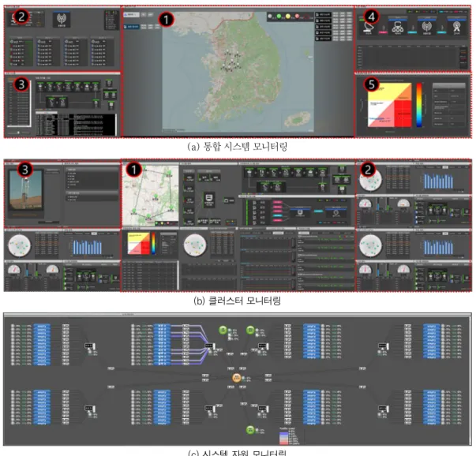This screenshot has width=476, height=456.
Task: Select wireless antenna tile in top-left panel of (a)
Action: (62, 20)
